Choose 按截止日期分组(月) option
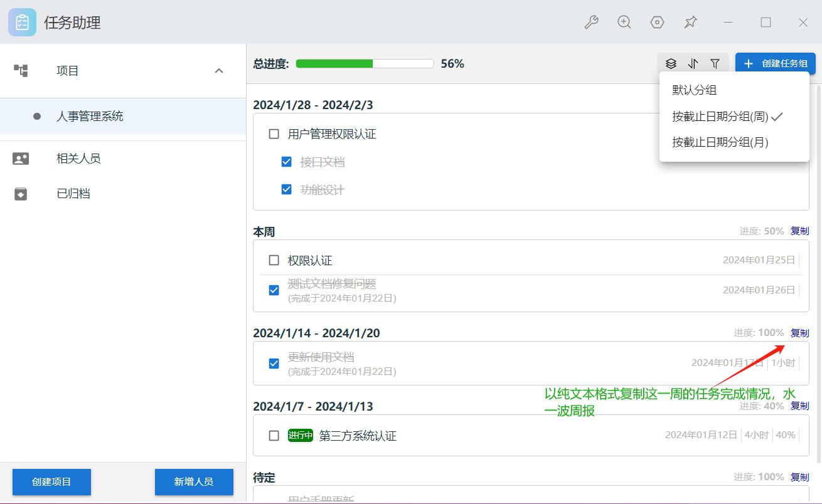 tap(720, 142)
